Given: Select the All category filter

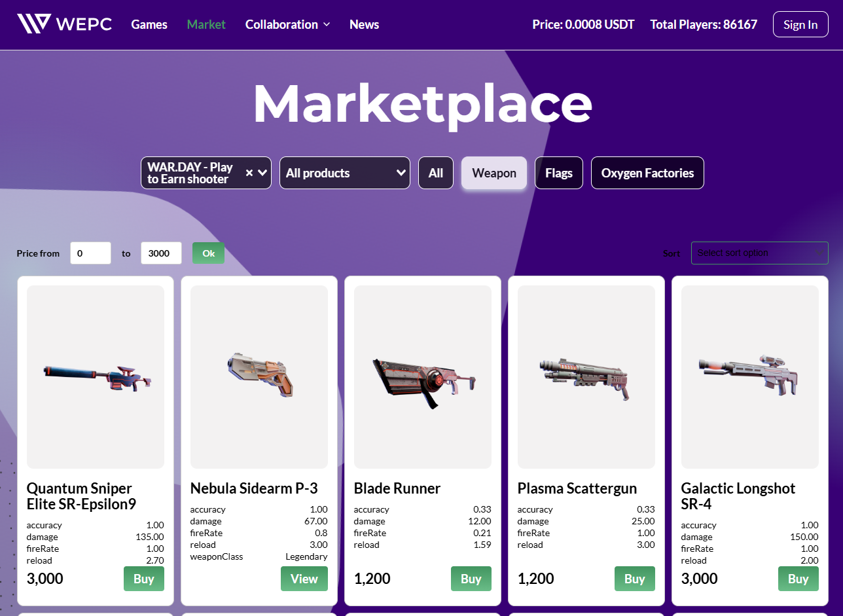Looking at the screenshot, I should coord(436,173).
